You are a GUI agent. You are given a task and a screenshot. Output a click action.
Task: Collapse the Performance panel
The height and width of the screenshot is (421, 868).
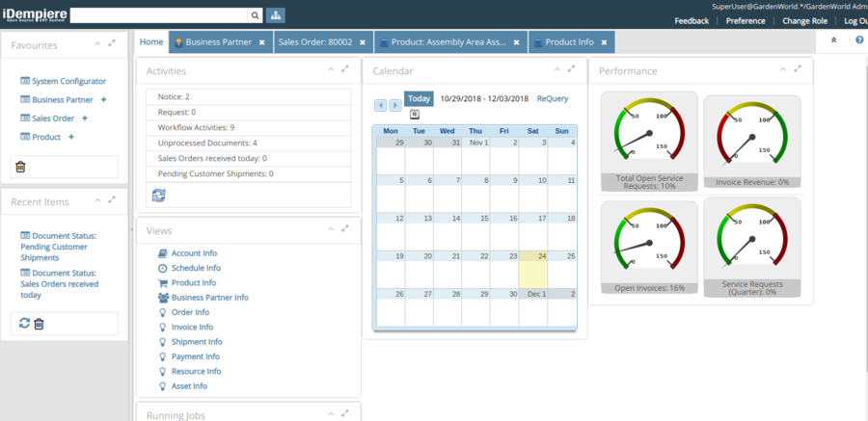pyautogui.click(x=782, y=69)
